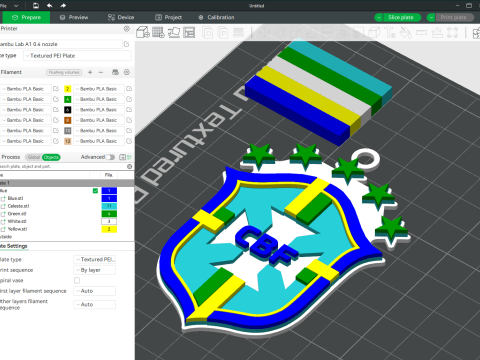Image resolution: width=480 pixels, height=360 pixels.
Task: Click the Add object cube icon
Action: click(x=143, y=33)
